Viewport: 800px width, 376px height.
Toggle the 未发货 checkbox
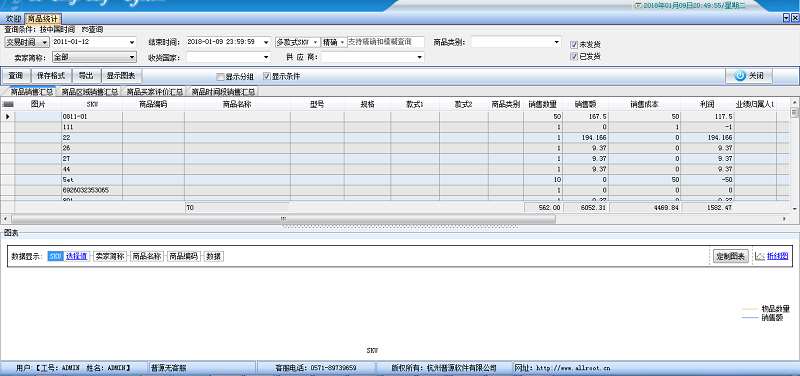(574, 45)
